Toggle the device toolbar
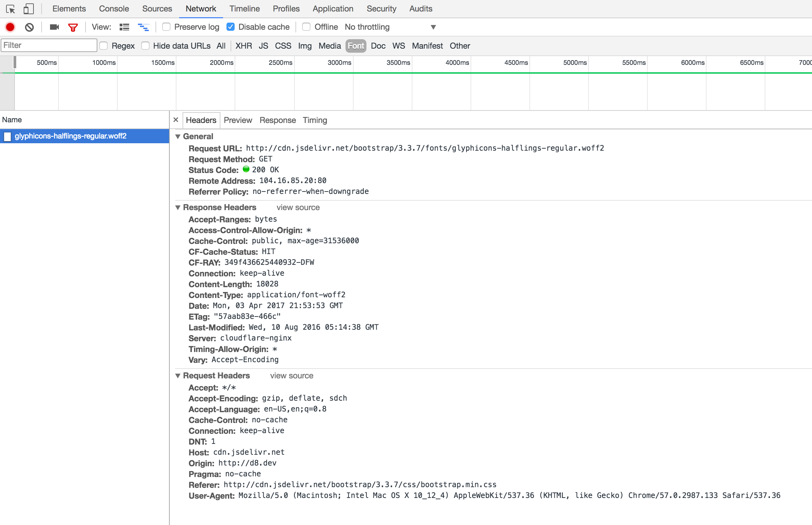 29,9
